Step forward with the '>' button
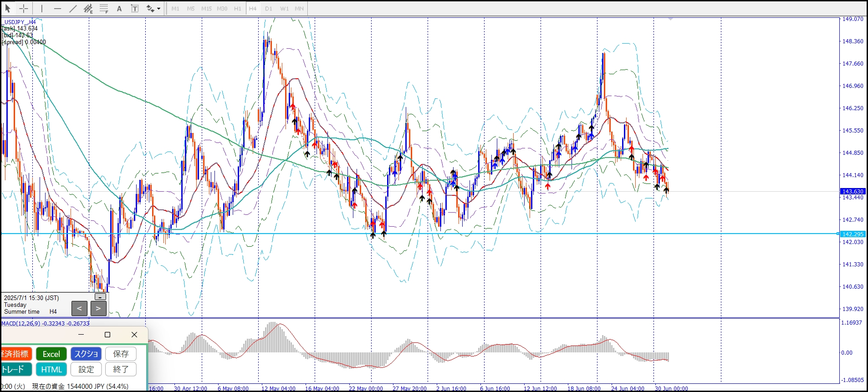Image resolution: width=868 pixels, height=392 pixels. pyautogui.click(x=98, y=308)
